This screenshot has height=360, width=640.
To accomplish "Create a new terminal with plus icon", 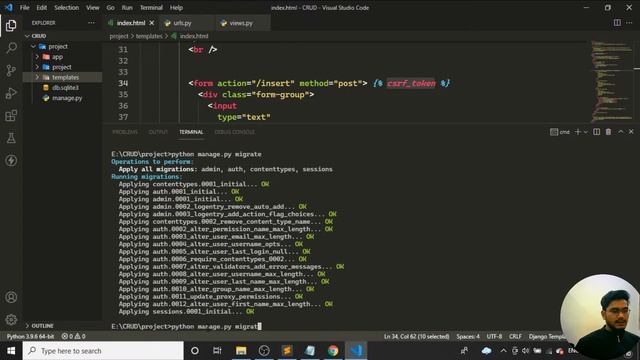I will 578,132.
